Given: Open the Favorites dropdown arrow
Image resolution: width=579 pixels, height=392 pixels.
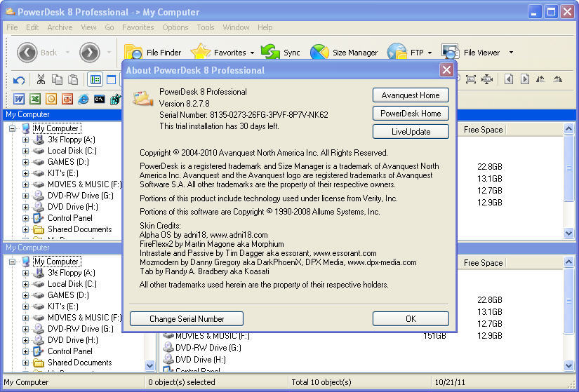Looking at the screenshot, I should click(x=252, y=53).
